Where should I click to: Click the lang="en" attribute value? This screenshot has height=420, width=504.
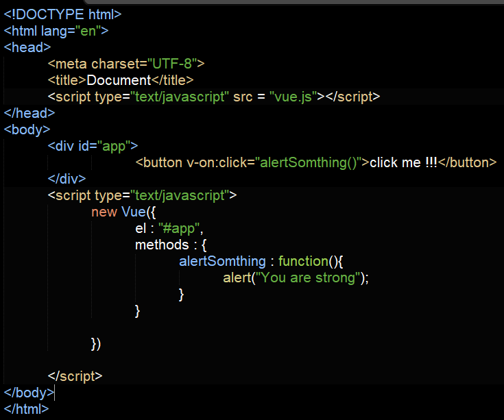click(88, 31)
